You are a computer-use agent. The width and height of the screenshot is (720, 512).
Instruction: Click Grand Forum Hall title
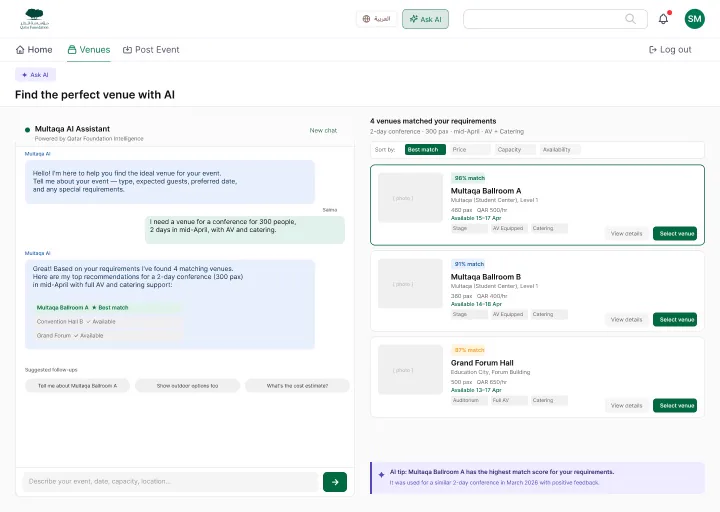point(482,362)
